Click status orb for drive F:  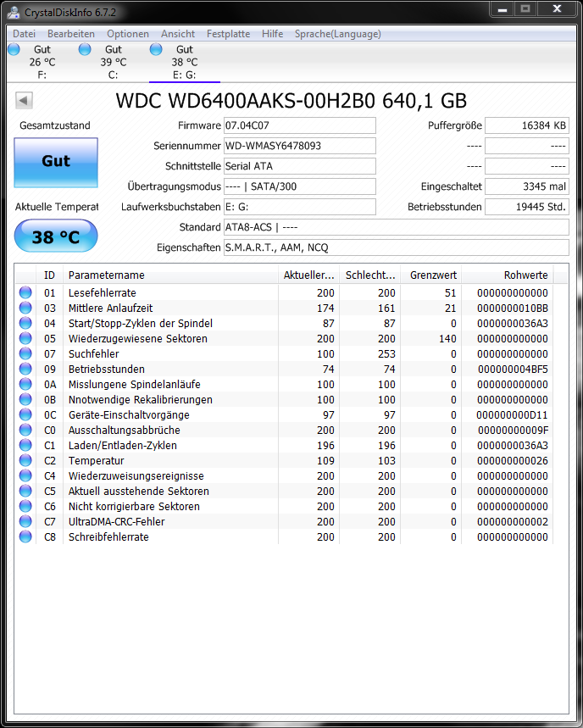14,49
